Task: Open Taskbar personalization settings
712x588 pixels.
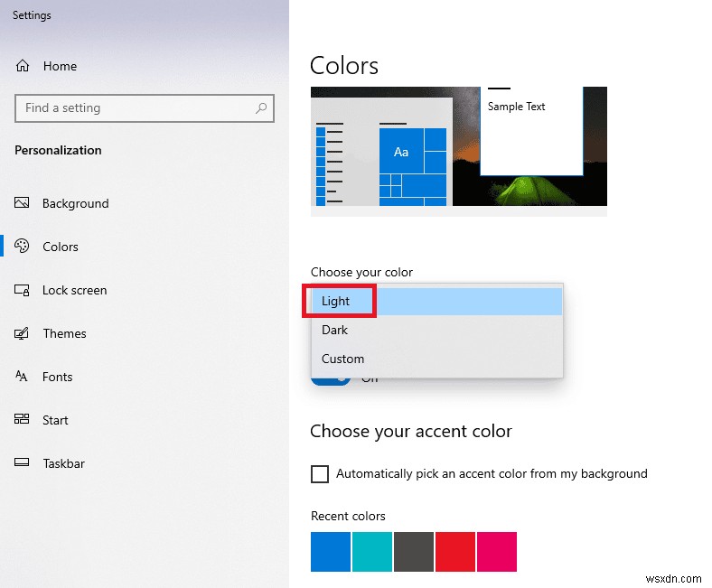Action: click(145, 463)
